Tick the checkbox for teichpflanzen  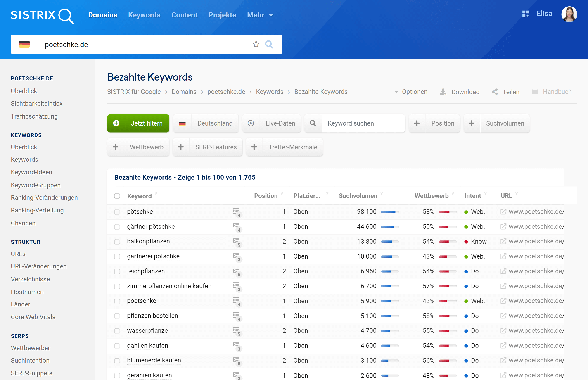[117, 271]
